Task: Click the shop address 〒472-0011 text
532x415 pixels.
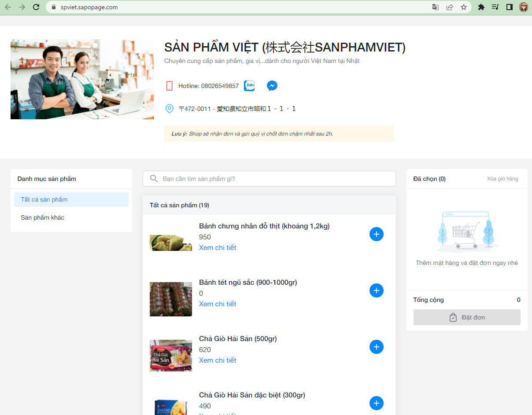Action: [237, 109]
